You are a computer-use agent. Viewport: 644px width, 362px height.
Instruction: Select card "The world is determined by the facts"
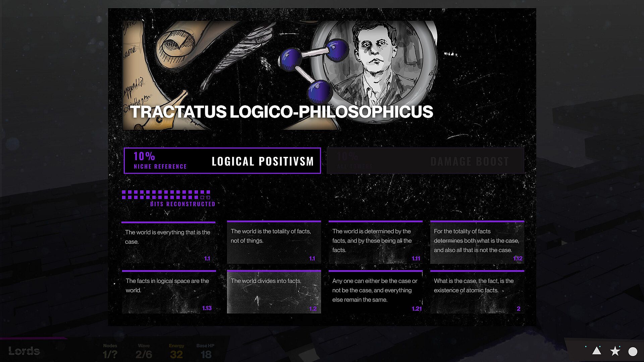376,242
